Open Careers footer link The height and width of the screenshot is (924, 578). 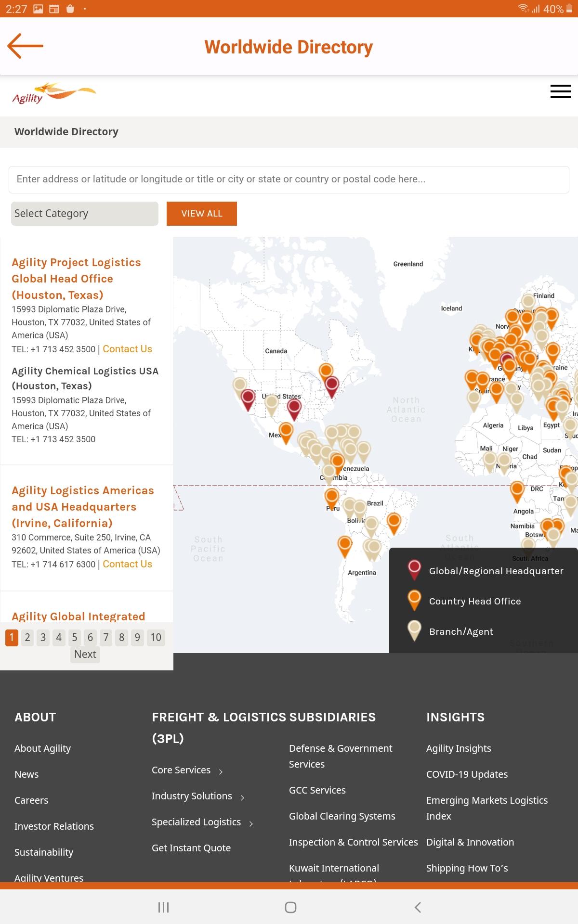(x=31, y=800)
